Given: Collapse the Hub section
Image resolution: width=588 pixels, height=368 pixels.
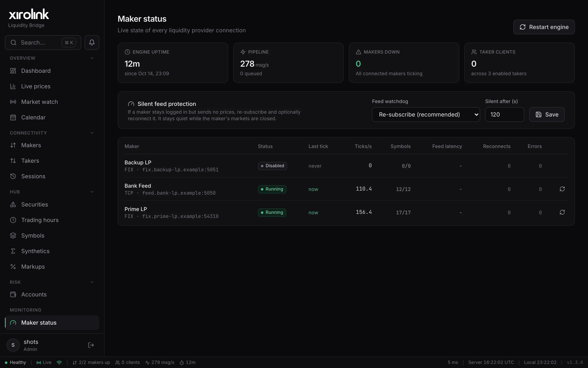Looking at the screenshot, I should [x=92, y=192].
